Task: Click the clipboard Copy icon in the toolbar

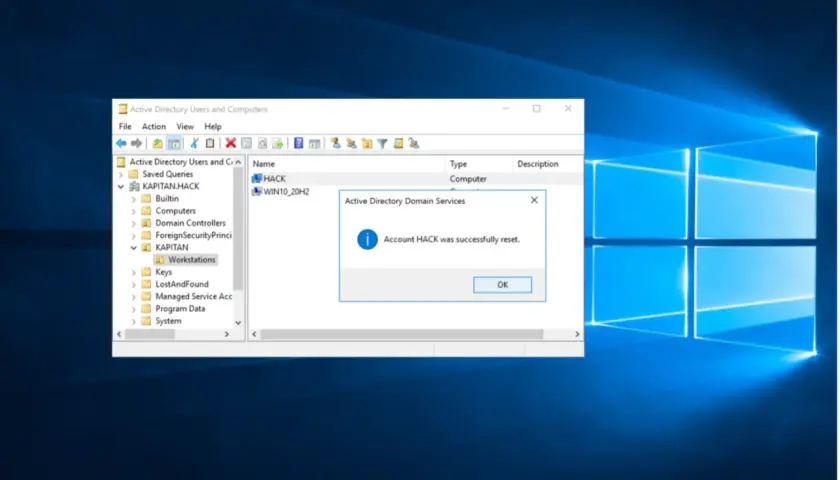Action: click(x=210, y=143)
